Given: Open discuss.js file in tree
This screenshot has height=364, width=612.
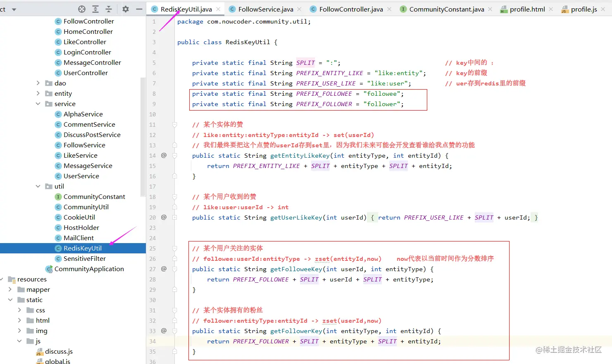Looking at the screenshot, I should pos(59,351).
